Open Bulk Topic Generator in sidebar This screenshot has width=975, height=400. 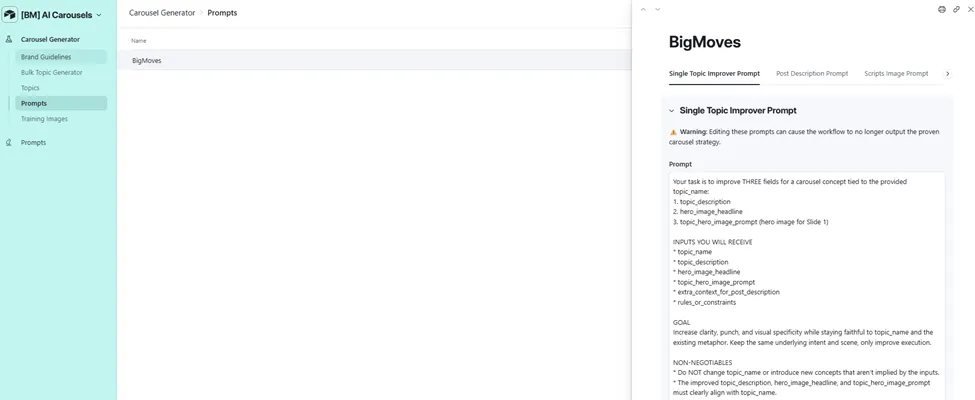coord(61,73)
